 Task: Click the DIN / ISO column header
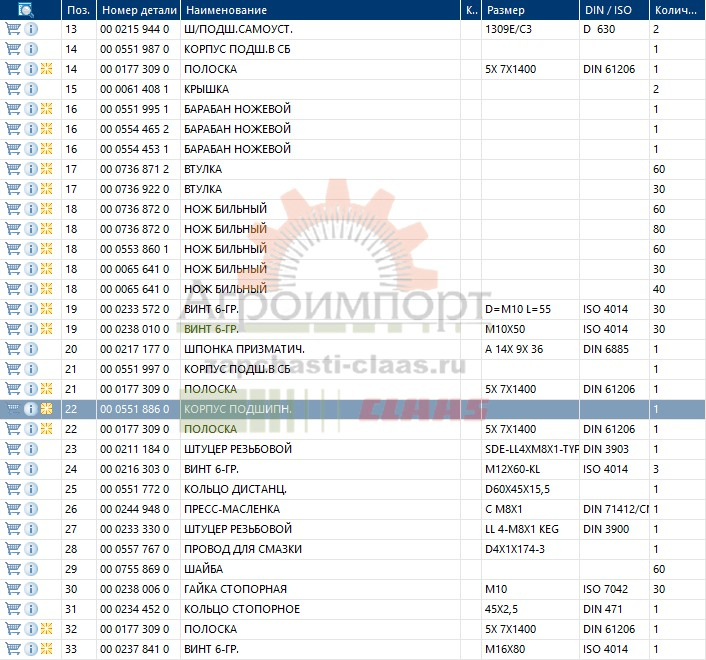(610, 10)
